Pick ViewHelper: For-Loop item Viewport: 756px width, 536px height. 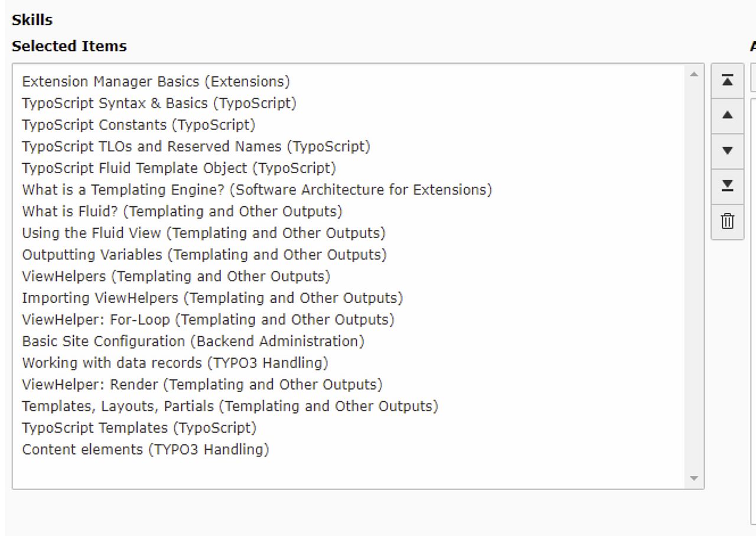tap(208, 320)
